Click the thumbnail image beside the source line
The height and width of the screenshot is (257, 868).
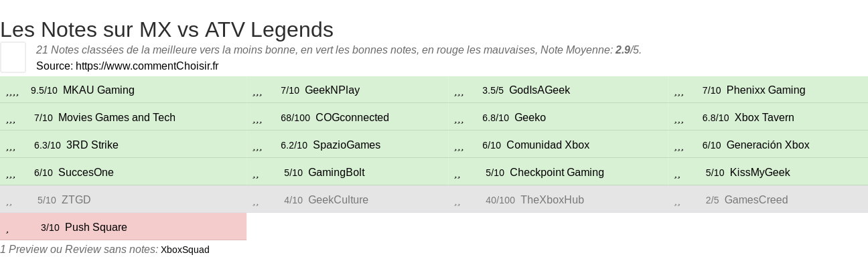(13, 57)
